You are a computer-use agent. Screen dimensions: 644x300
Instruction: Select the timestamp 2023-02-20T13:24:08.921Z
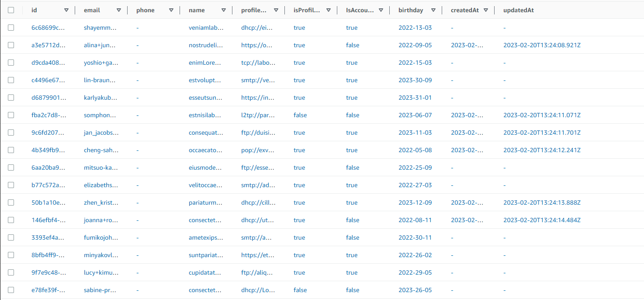[543, 45]
